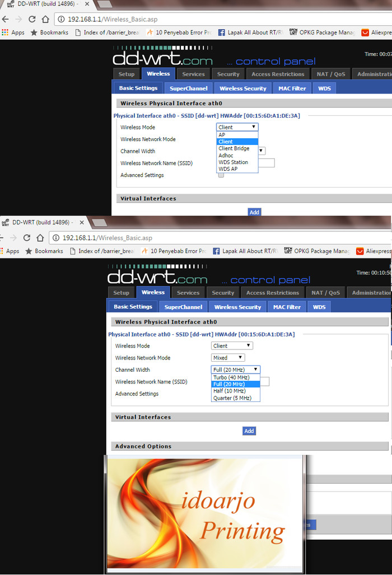Open the top Aliexpress bookmark icon
The height and width of the screenshot is (575, 392).
tap(365, 32)
